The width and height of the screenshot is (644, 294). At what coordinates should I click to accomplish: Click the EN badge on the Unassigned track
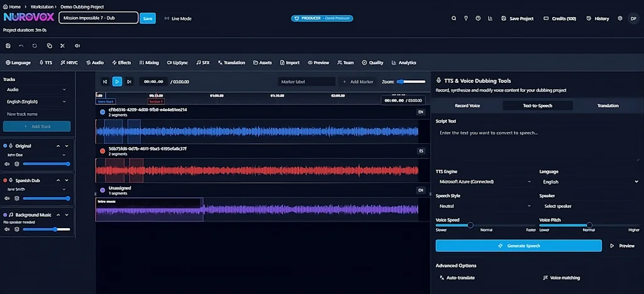(x=421, y=190)
